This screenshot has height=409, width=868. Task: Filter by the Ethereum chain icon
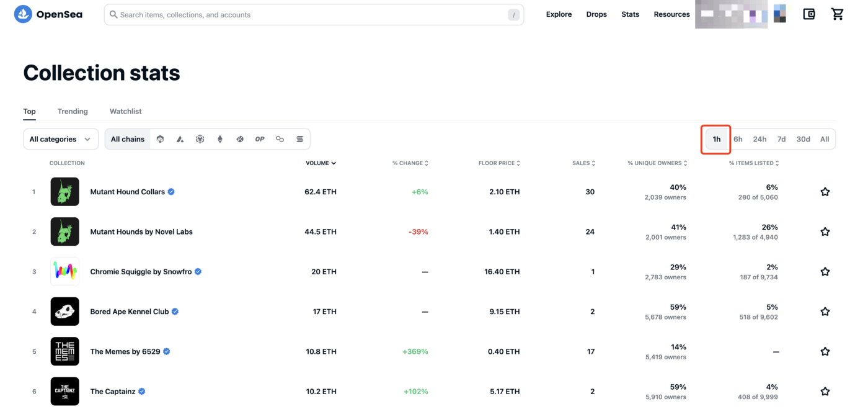pyautogui.click(x=219, y=139)
